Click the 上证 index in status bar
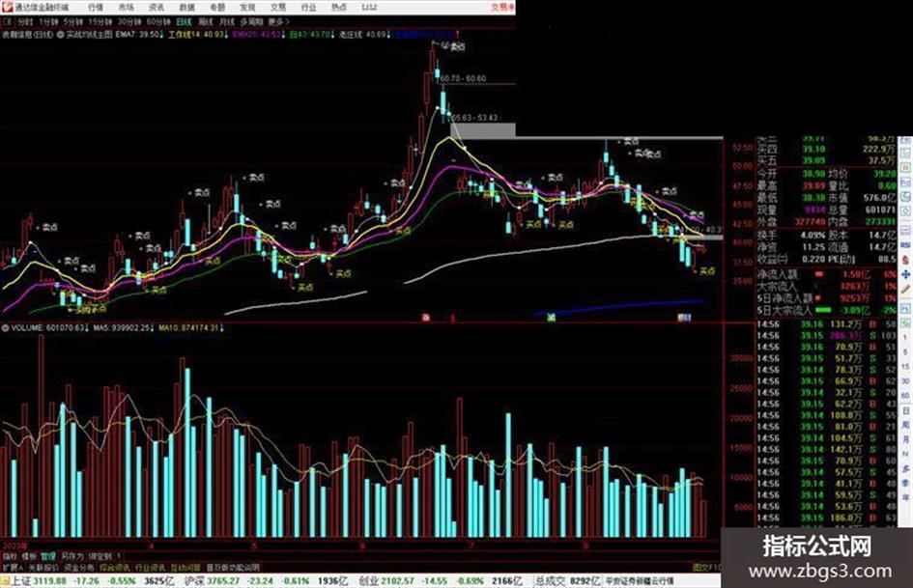913x588 pixels. (21, 581)
